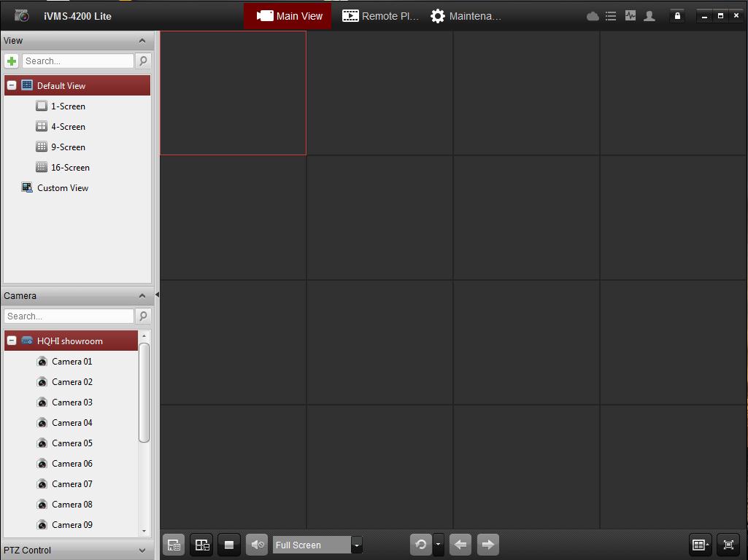Select Default View in the tree
This screenshot has width=748, height=560.
77,86
